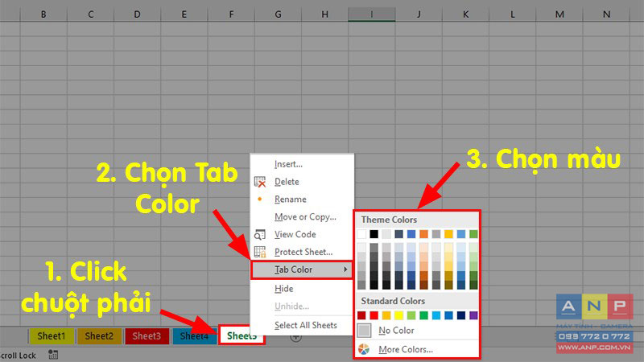Select column H header
The width and height of the screenshot is (644, 362).
325,14
